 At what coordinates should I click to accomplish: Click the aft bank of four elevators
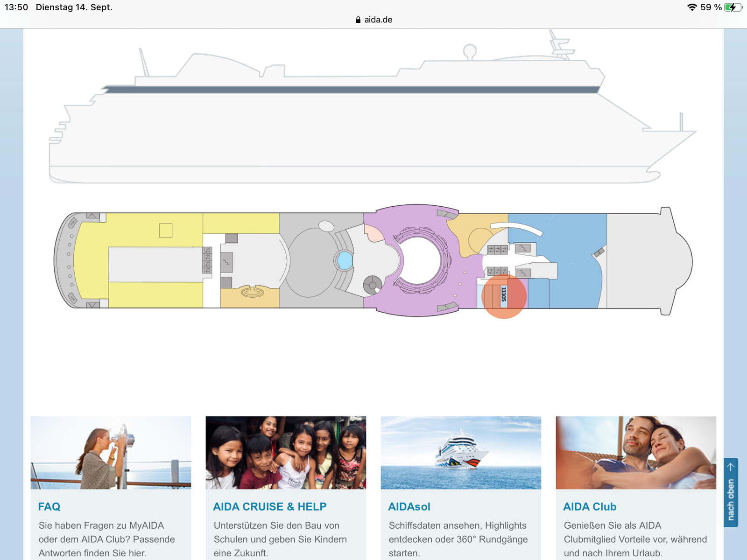coord(207,260)
